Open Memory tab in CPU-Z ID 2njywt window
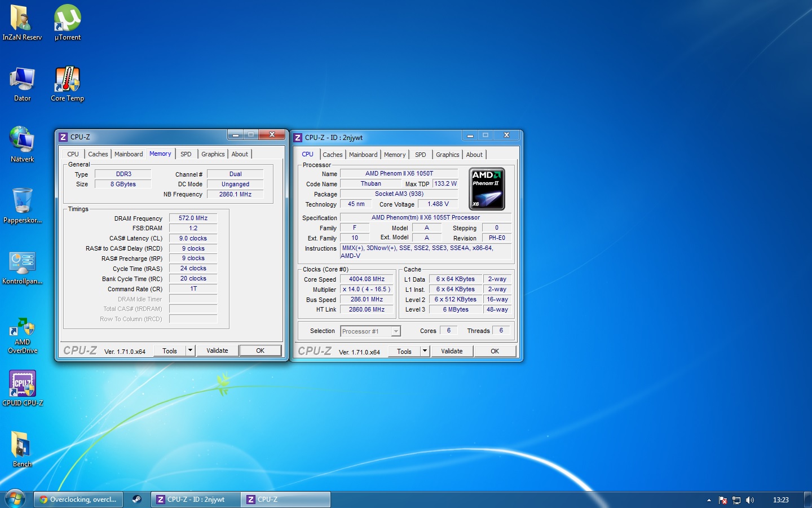 point(395,155)
